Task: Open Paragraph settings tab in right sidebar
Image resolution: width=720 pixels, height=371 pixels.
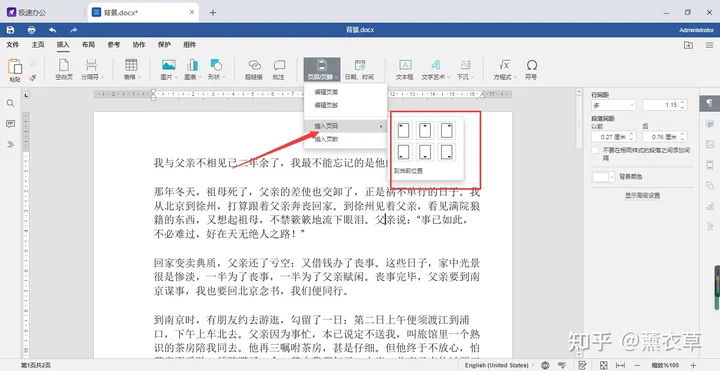Action: point(709,102)
